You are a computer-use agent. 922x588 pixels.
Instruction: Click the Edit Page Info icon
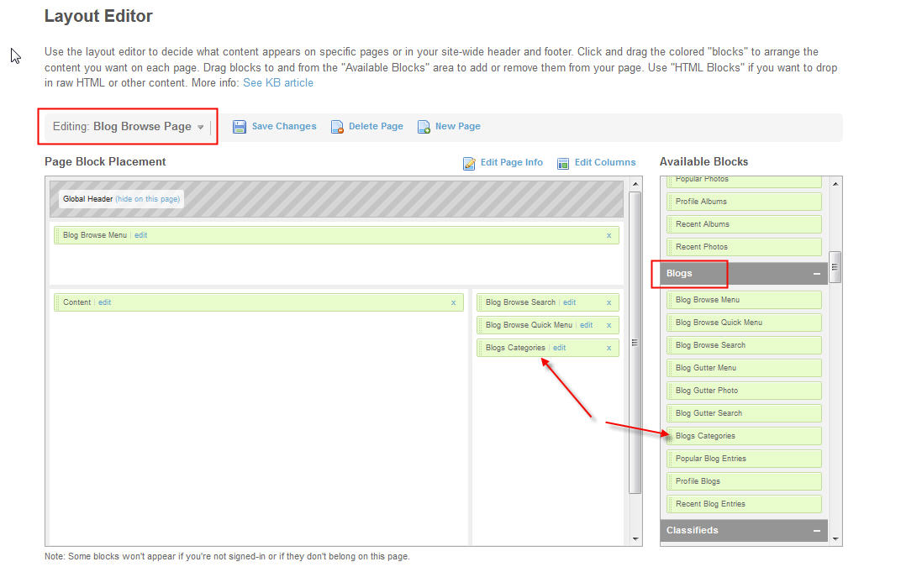[x=469, y=163]
